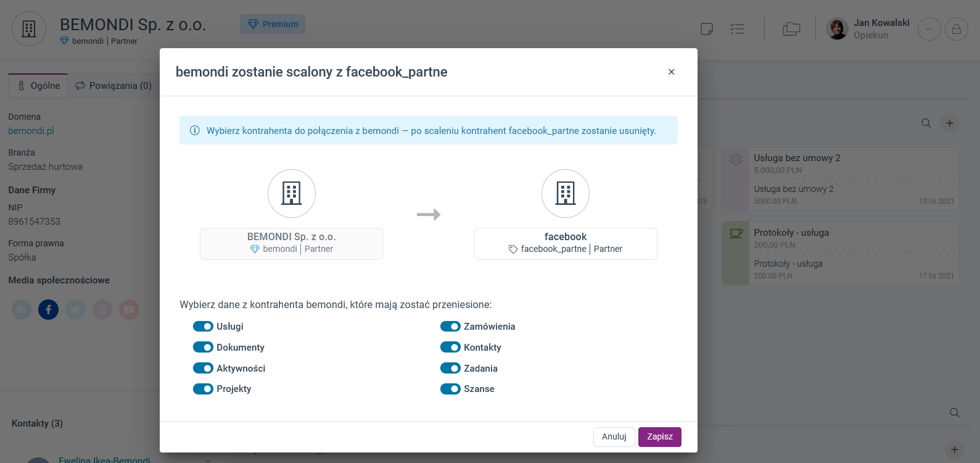
Task: Click the Anuluj button
Action: pos(614,437)
